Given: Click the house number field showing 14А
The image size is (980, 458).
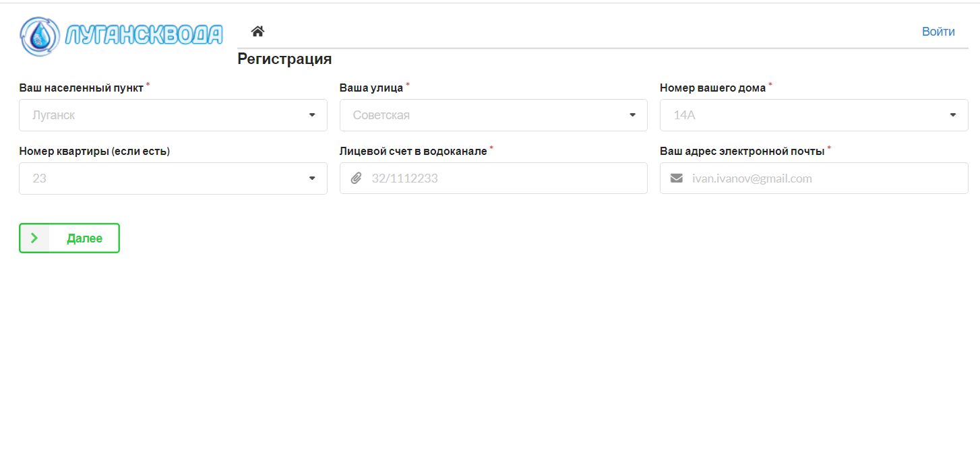Looking at the screenshot, I should (802, 115).
